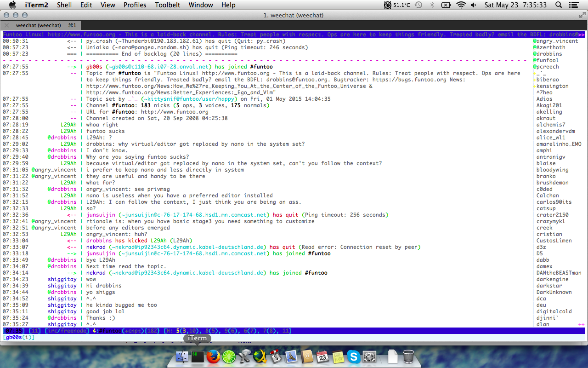
Task: Open the Better_Experiences:_Ego_and_Vim URL
Action: (x=179, y=92)
